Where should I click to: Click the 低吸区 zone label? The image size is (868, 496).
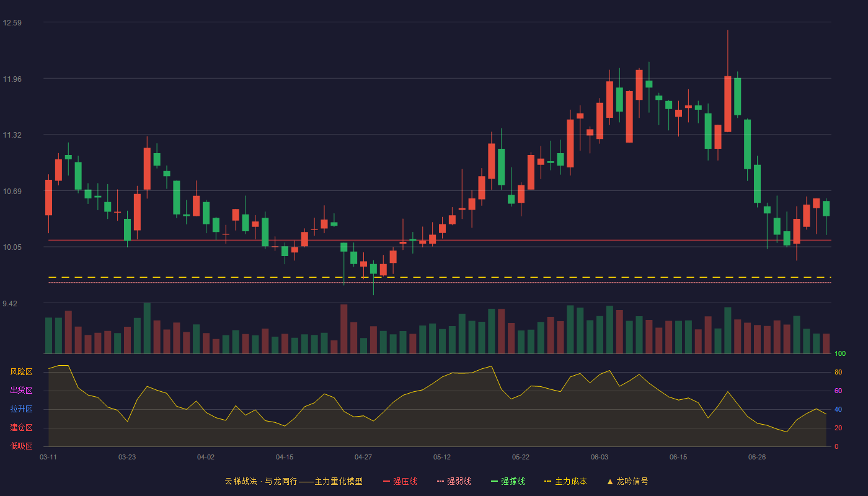coord(21,446)
